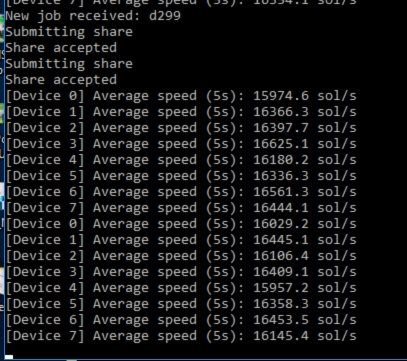Select Device 4 speed value 15957.2 sol/s
The height and width of the screenshot is (361, 407).
[x=305, y=288]
